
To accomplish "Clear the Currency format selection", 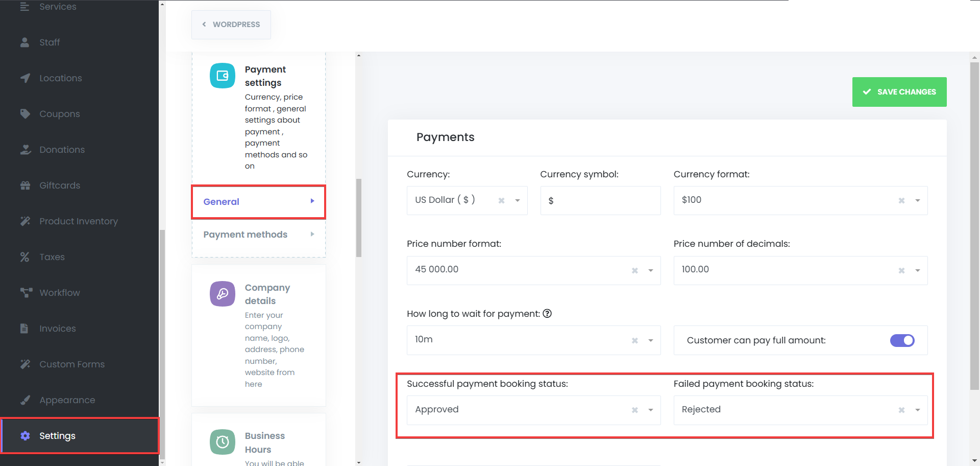I will pyautogui.click(x=901, y=200).
